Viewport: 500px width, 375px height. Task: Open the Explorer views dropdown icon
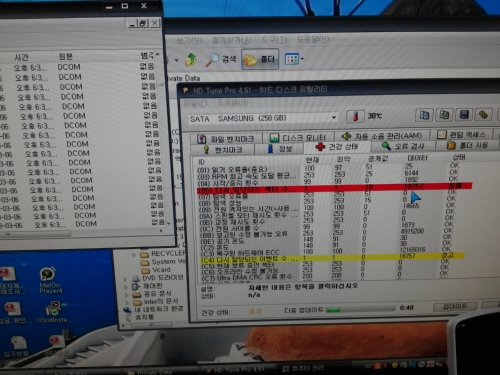click(294, 59)
